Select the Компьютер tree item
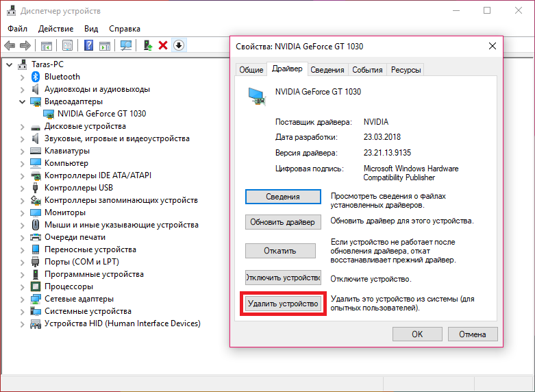The height and width of the screenshot is (392, 535). tap(66, 163)
